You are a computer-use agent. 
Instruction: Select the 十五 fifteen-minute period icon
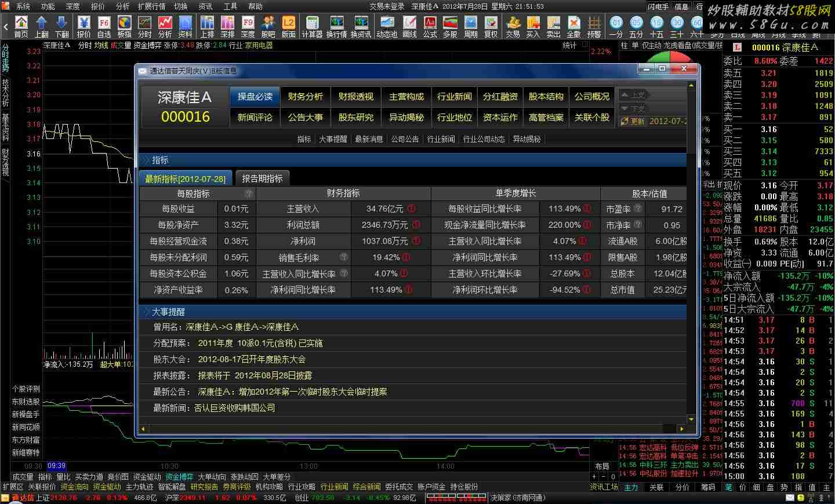point(657,27)
